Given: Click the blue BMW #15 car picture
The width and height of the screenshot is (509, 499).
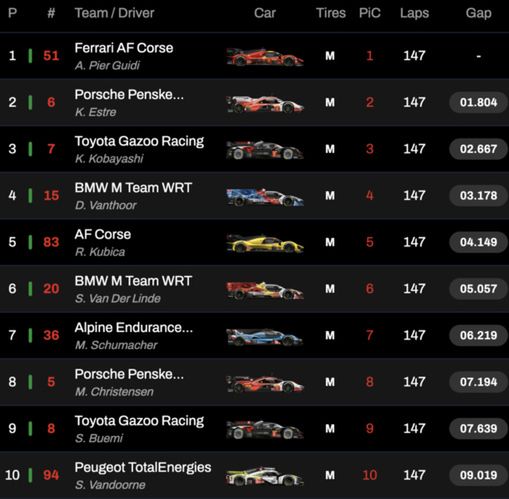Looking at the screenshot, I should tap(265, 197).
